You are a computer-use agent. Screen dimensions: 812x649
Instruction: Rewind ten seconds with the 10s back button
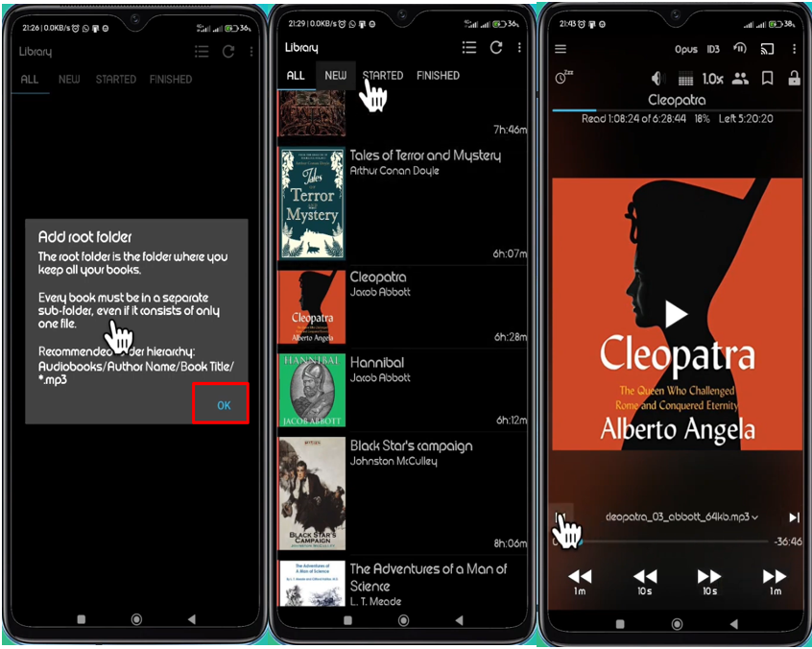click(645, 581)
